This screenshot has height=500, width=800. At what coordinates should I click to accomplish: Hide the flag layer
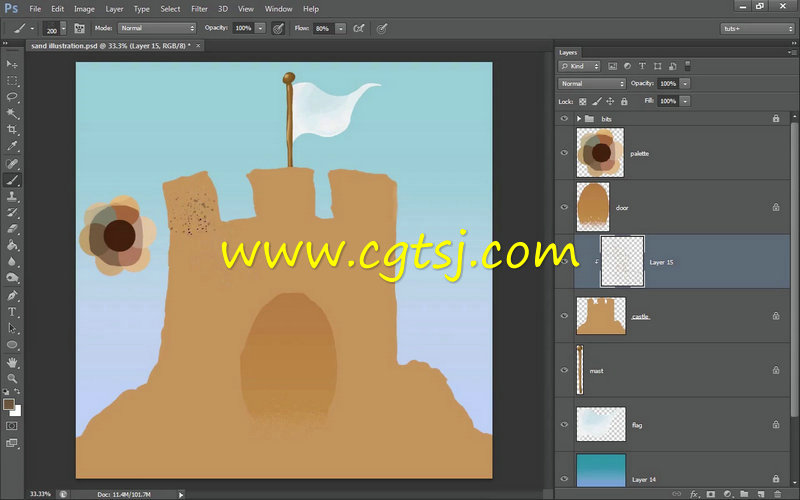(565, 425)
